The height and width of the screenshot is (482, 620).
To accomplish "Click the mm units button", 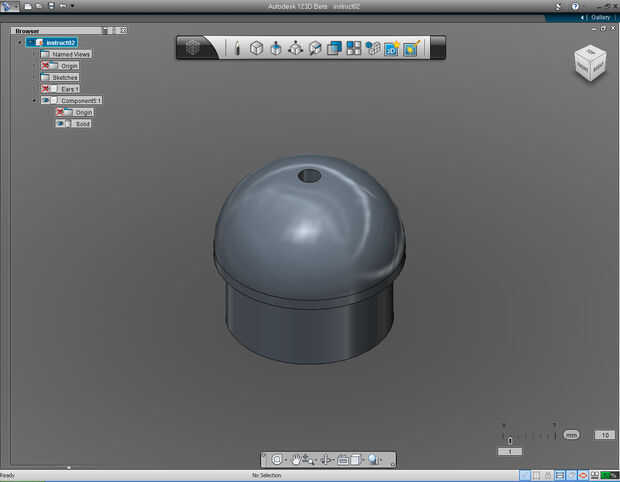I will 571,435.
